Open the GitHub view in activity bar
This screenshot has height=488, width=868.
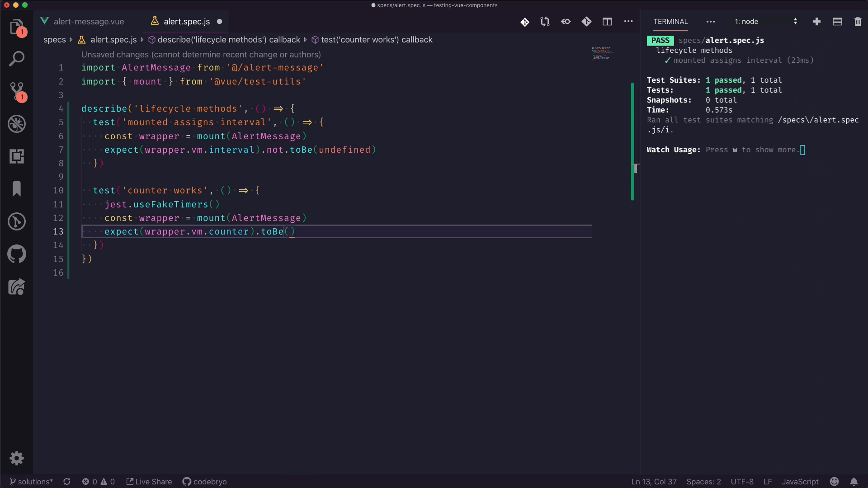click(17, 254)
